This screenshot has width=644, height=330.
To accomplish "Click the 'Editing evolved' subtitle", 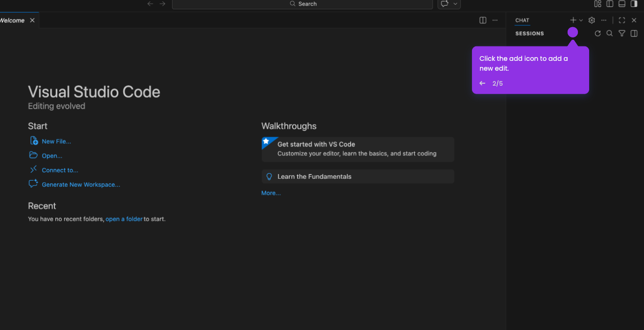I will (x=57, y=106).
